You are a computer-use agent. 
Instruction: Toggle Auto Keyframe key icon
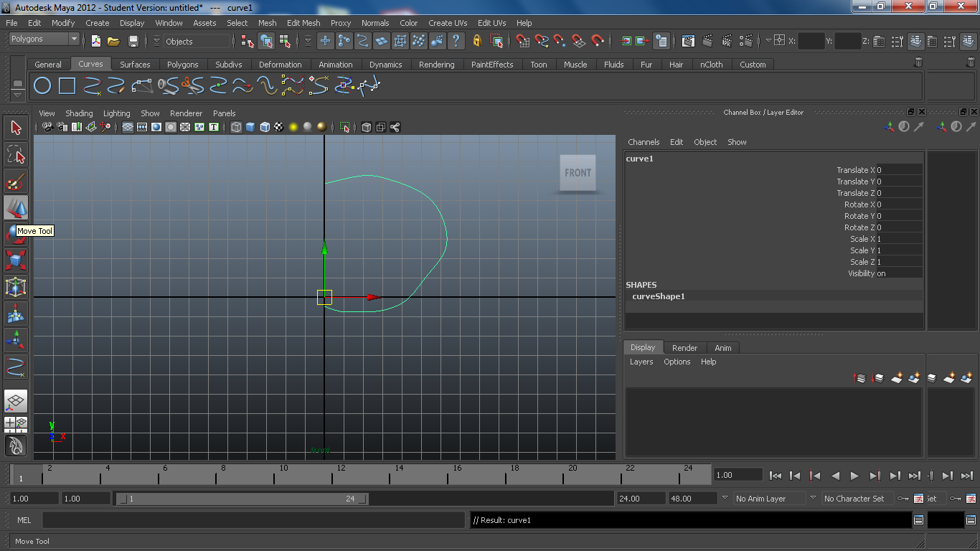click(x=902, y=498)
